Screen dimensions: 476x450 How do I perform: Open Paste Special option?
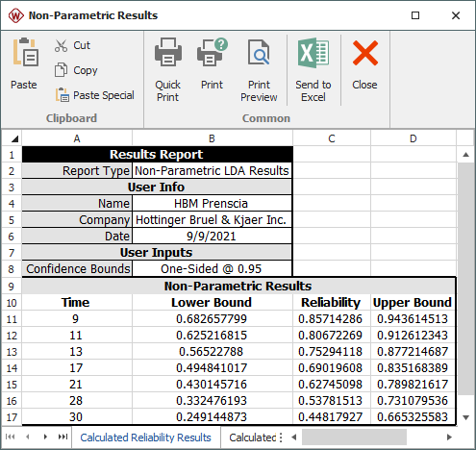(94, 95)
